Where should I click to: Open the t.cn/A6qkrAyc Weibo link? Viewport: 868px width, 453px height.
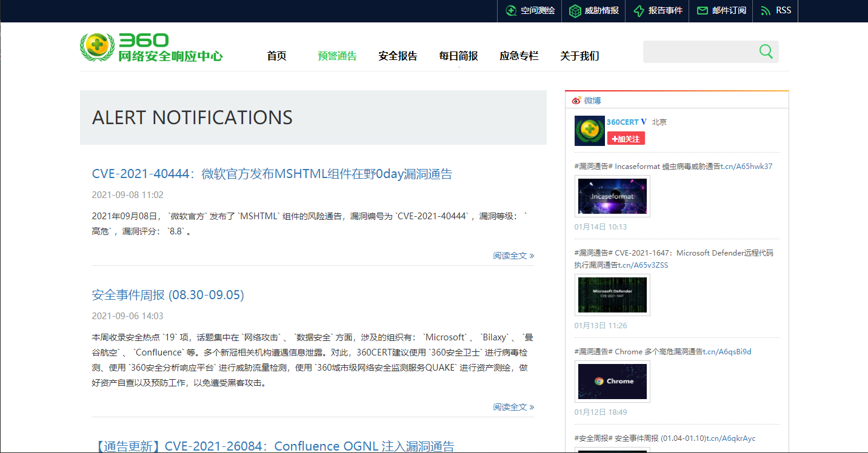tap(730, 438)
